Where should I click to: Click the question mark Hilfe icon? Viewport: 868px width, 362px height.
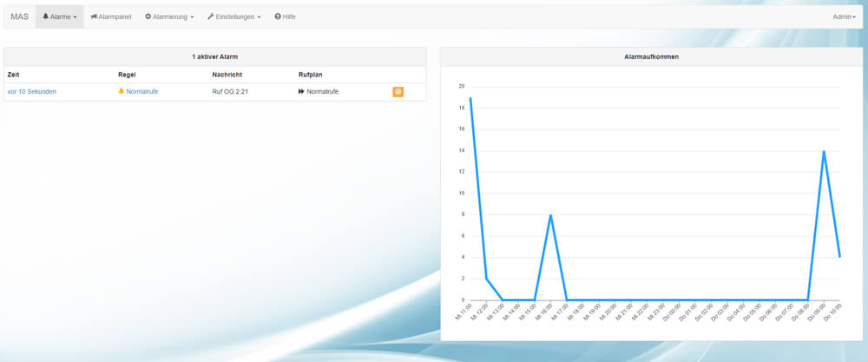click(278, 16)
